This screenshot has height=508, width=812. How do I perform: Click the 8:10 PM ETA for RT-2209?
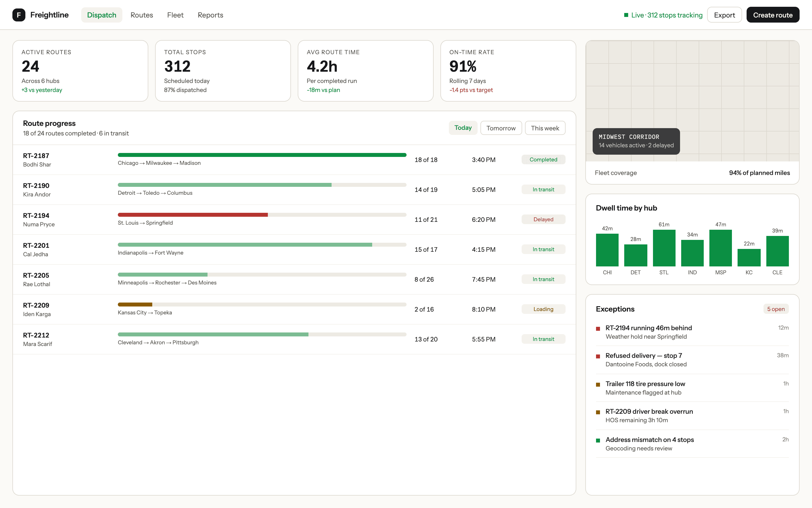484,309
